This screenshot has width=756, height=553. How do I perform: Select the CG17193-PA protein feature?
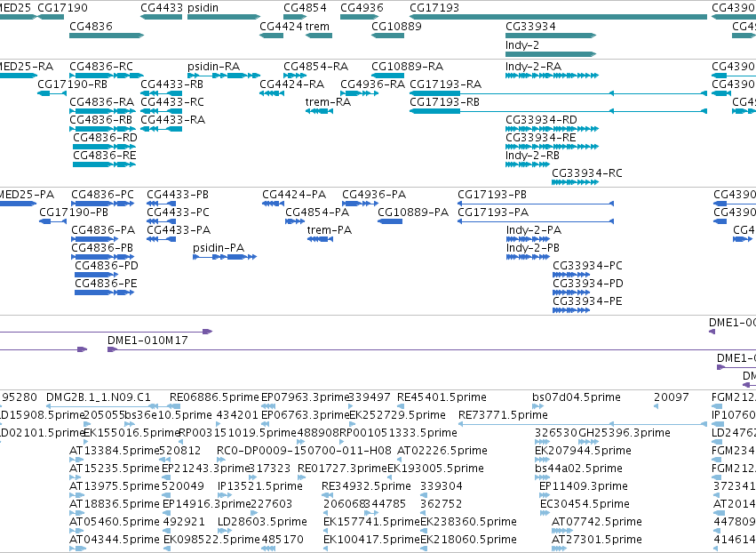click(x=536, y=221)
